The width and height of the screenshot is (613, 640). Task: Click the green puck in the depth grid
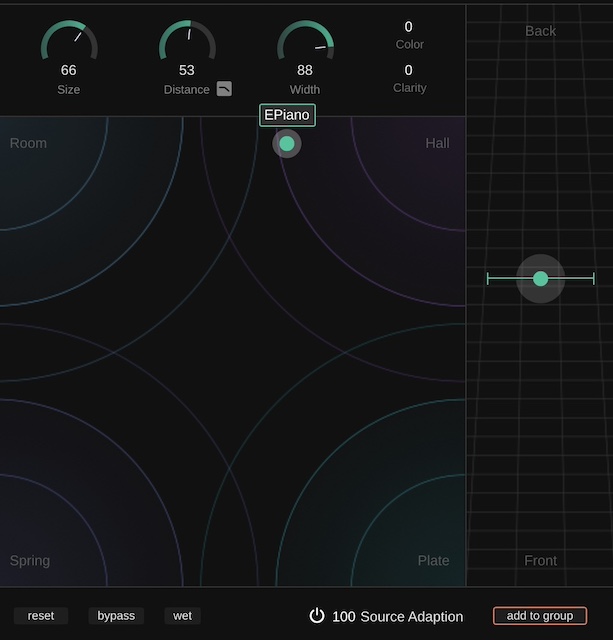[540, 279]
